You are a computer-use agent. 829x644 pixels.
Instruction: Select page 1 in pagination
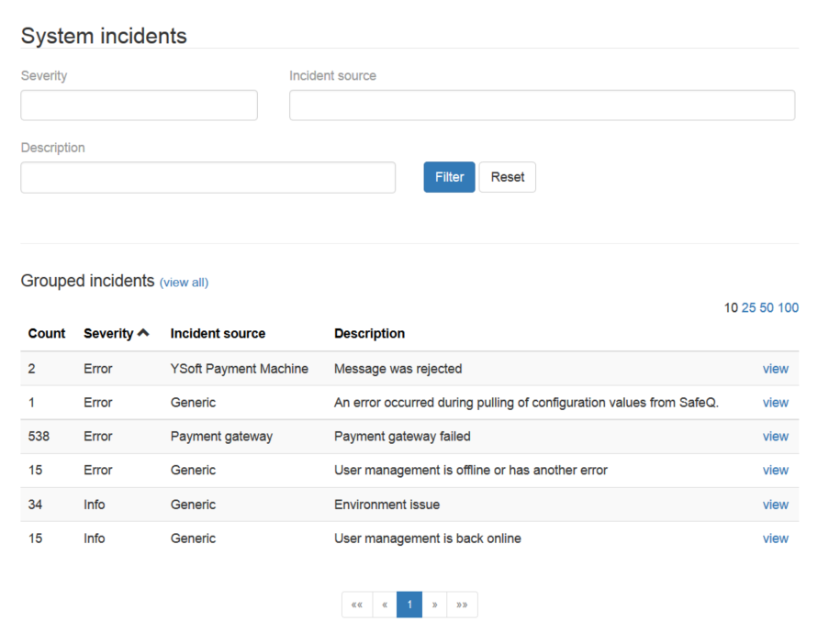[409, 605]
